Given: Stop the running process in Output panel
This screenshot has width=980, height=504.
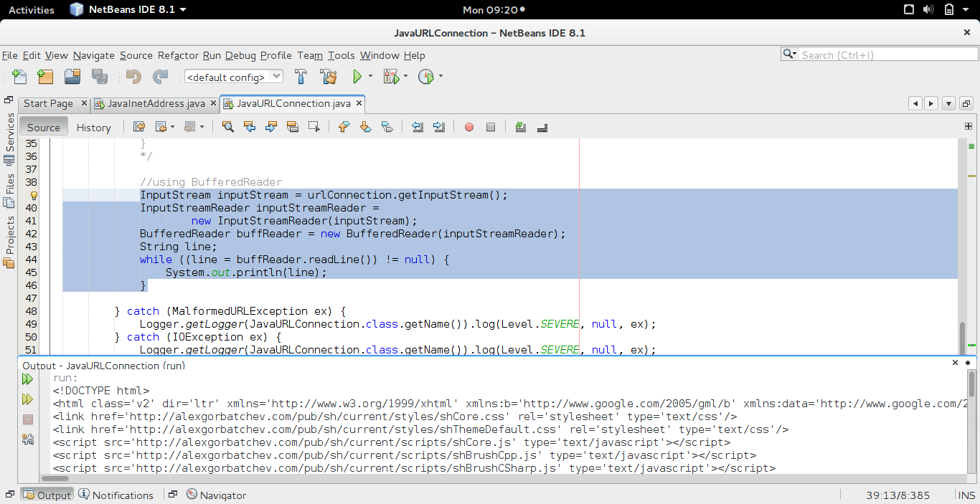Looking at the screenshot, I should coord(28,419).
